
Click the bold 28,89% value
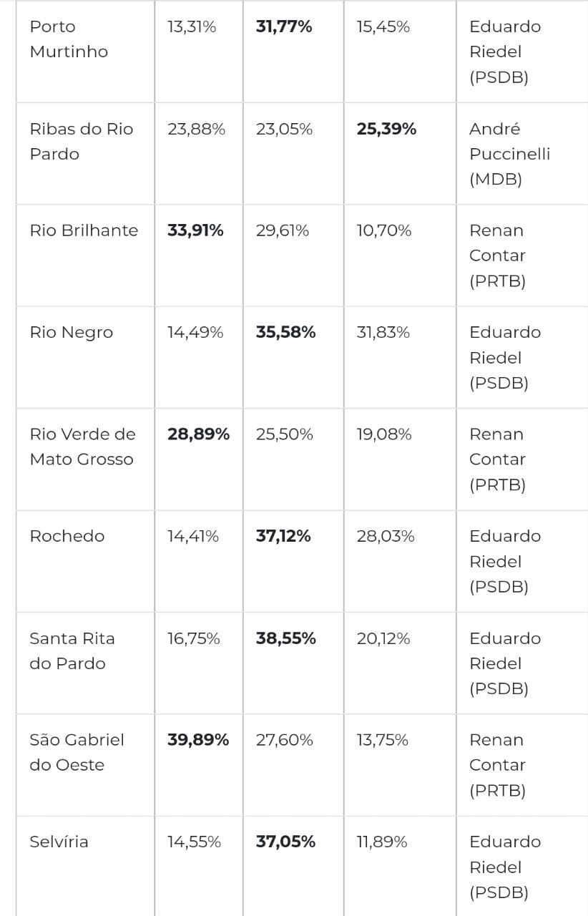[198, 434]
